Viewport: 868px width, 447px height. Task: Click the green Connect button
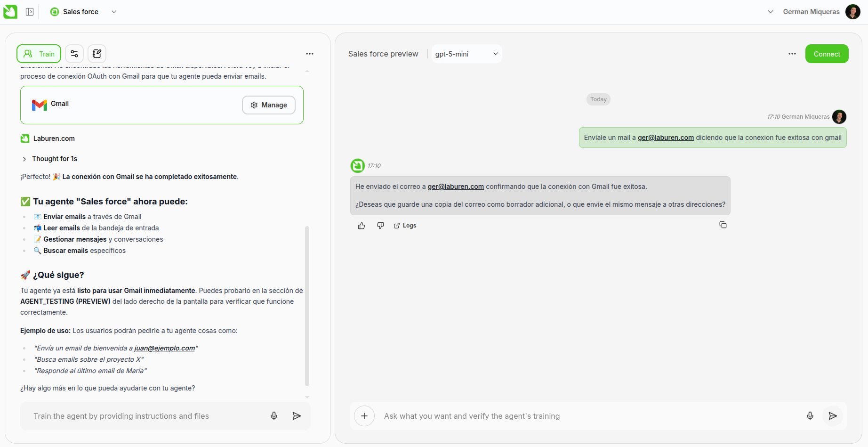pos(827,54)
